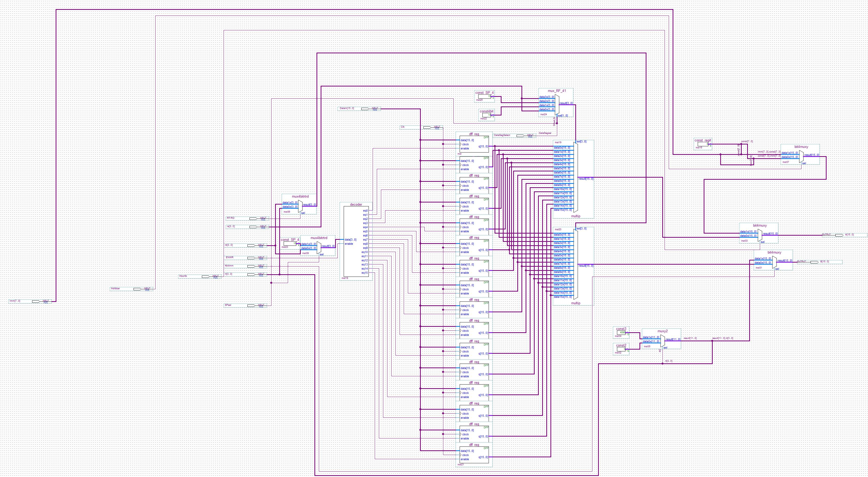Select the Clk input pin symbol
The height and width of the screenshot is (477, 868).
point(427,127)
